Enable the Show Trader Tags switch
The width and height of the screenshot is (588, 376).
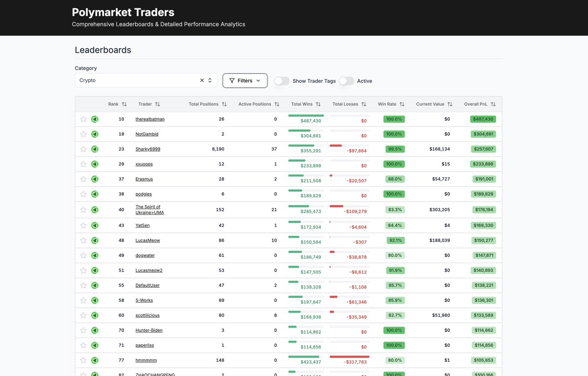tap(282, 81)
